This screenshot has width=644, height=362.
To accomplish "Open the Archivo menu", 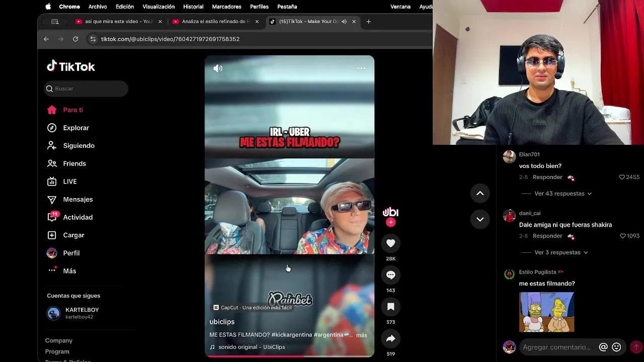I will (98, 7).
